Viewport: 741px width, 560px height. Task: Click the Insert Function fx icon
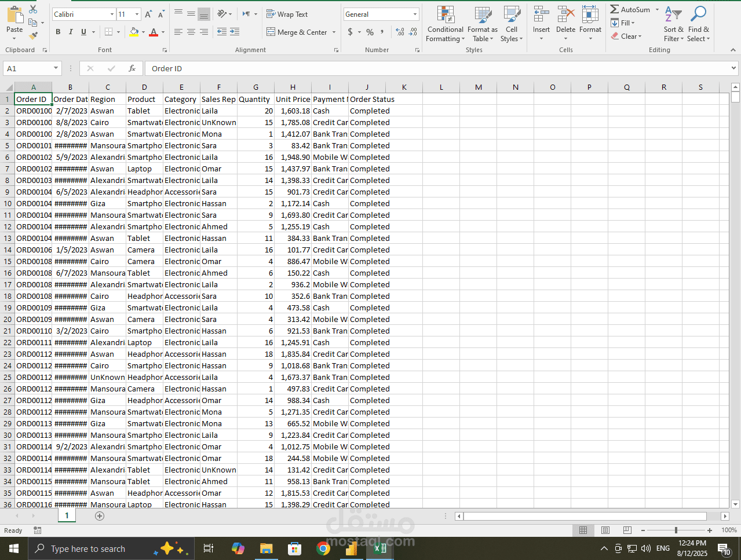[132, 68]
